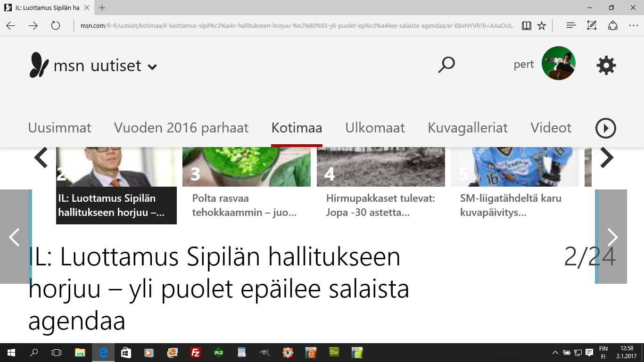Launch FileZilla from the taskbar
Screen dimensions: 644x362
click(x=195, y=352)
